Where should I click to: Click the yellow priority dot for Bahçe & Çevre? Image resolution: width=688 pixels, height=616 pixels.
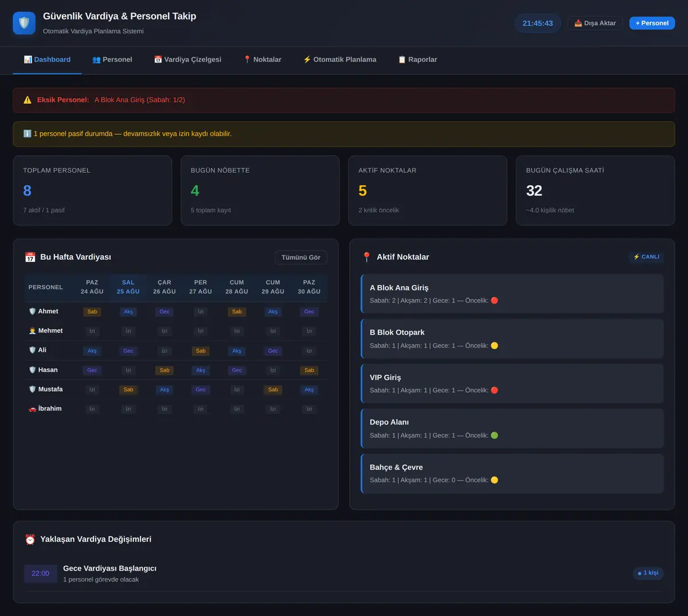(494, 480)
